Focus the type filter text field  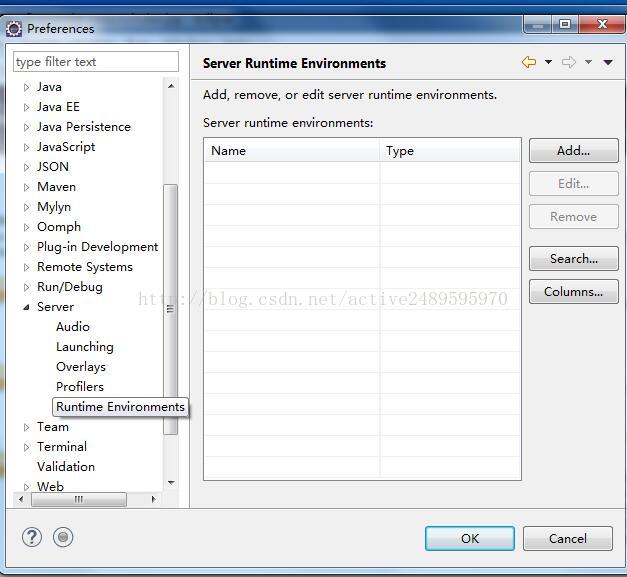coord(96,62)
